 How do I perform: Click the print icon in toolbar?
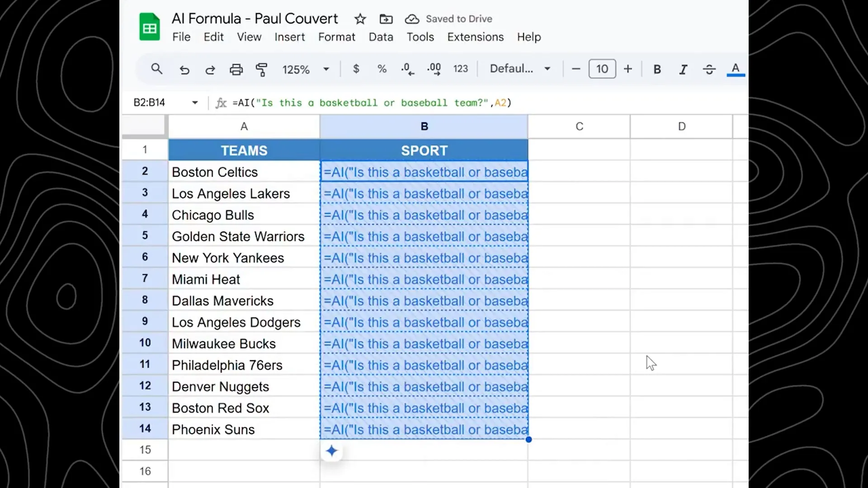pyautogui.click(x=236, y=70)
